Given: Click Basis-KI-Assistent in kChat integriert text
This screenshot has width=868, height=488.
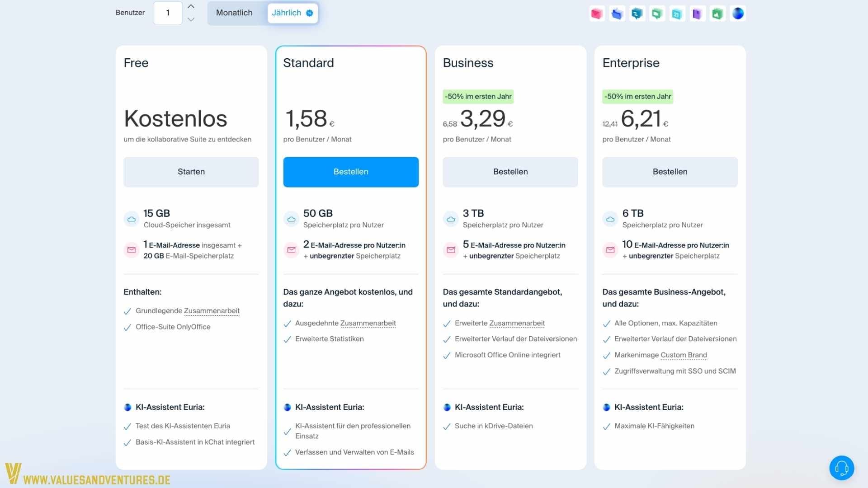Looking at the screenshot, I should (195, 442).
